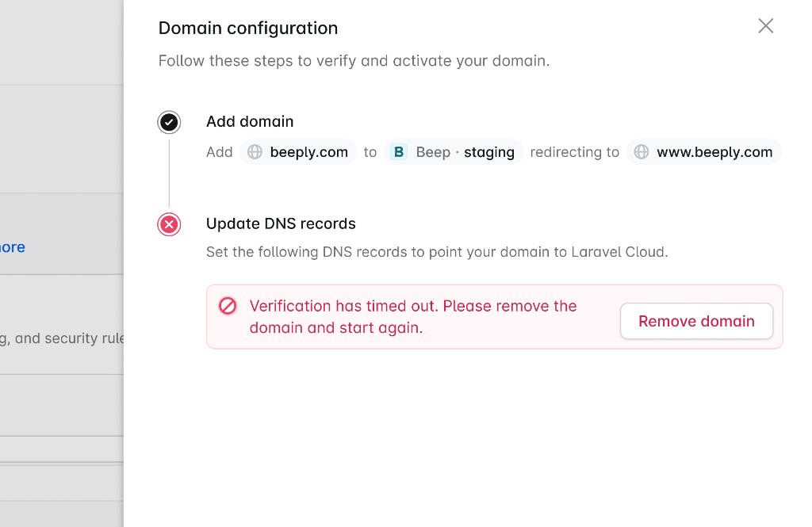This screenshot has width=812, height=527.
Task: Click the Remove domain button
Action: [x=696, y=321]
